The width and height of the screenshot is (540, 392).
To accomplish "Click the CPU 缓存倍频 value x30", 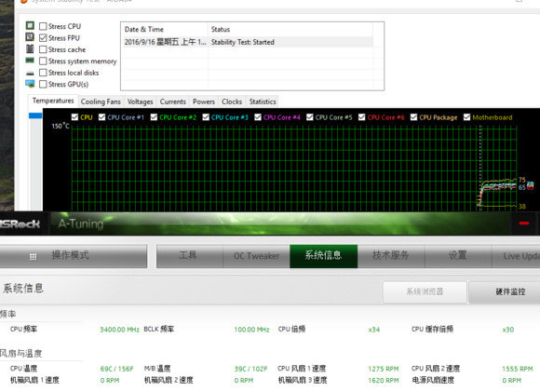I will [x=508, y=330].
